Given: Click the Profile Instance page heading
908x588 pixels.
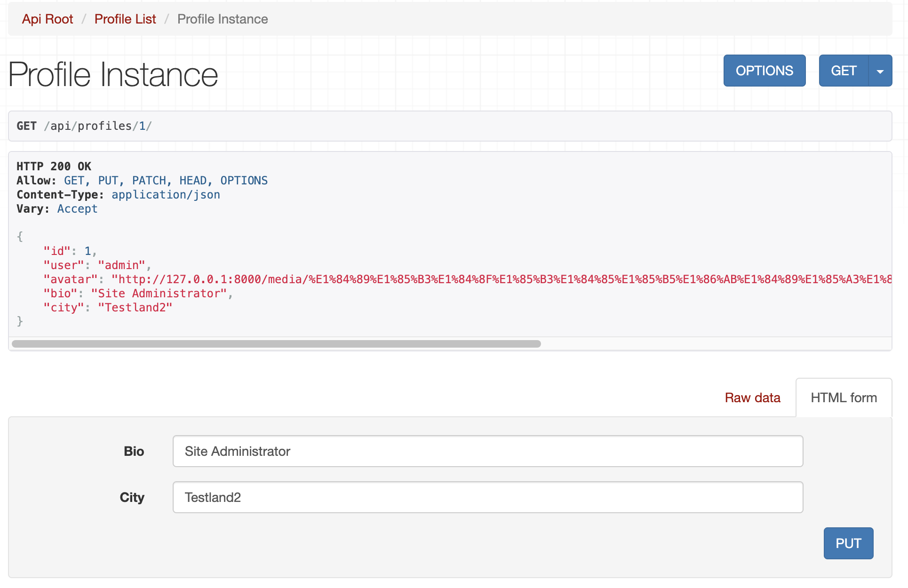Looking at the screenshot, I should tap(113, 75).
